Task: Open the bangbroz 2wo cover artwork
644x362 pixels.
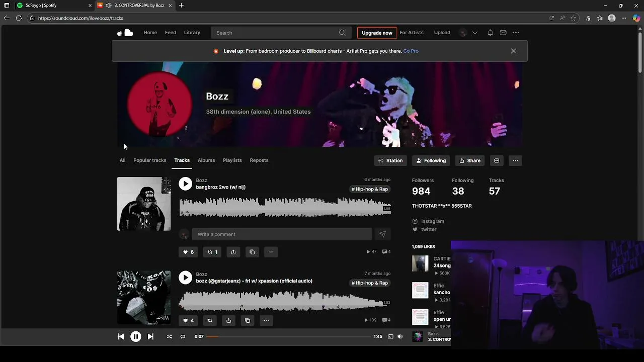Action: click(144, 204)
